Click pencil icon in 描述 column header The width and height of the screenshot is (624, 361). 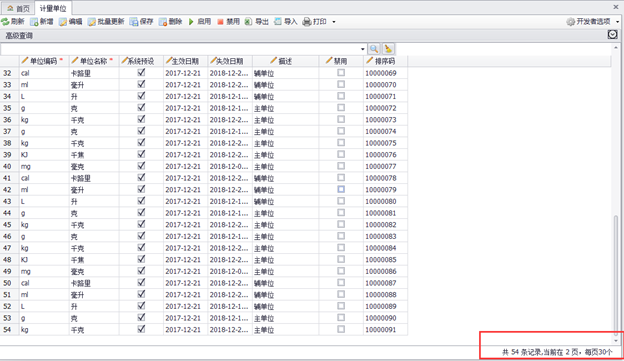point(273,60)
